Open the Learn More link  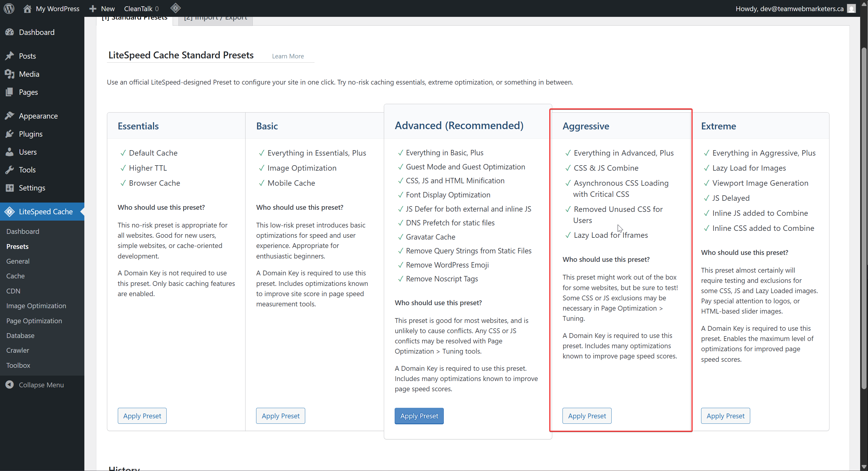pos(288,56)
